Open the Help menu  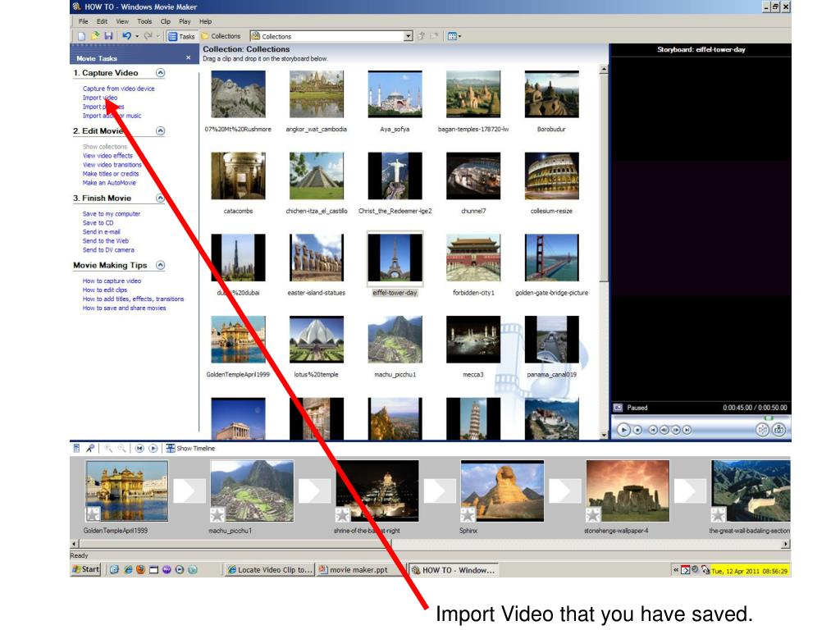coord(206,21)
